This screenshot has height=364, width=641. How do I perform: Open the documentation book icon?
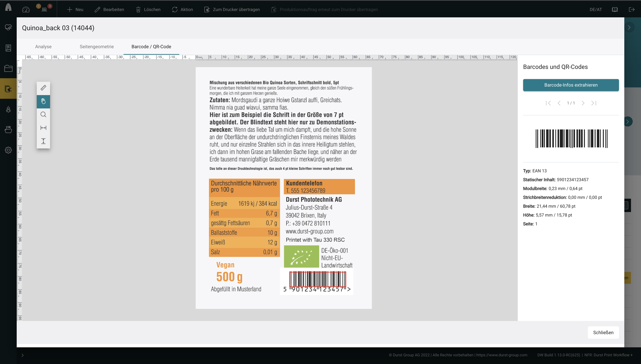coord(615,10)
